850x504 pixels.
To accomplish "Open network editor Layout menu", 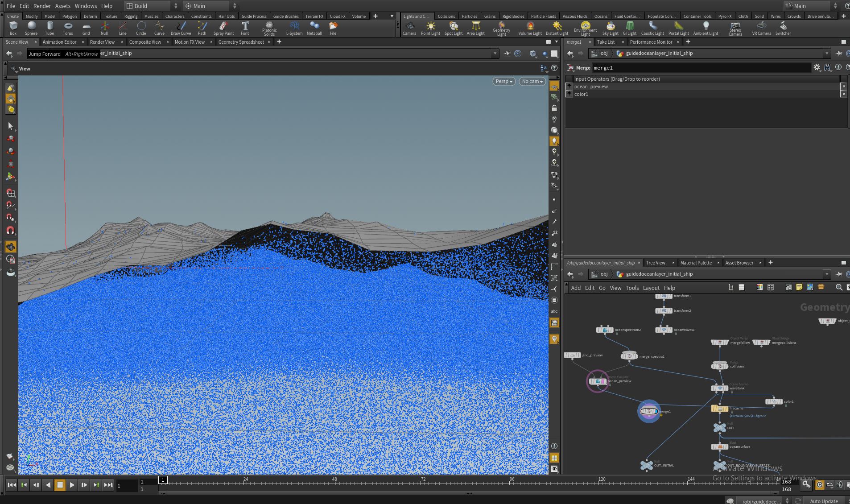I will 651,288.
